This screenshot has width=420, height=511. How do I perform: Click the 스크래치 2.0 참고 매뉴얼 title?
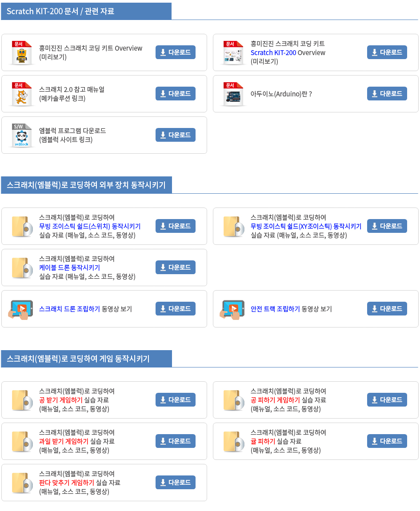tap(72, 90)
